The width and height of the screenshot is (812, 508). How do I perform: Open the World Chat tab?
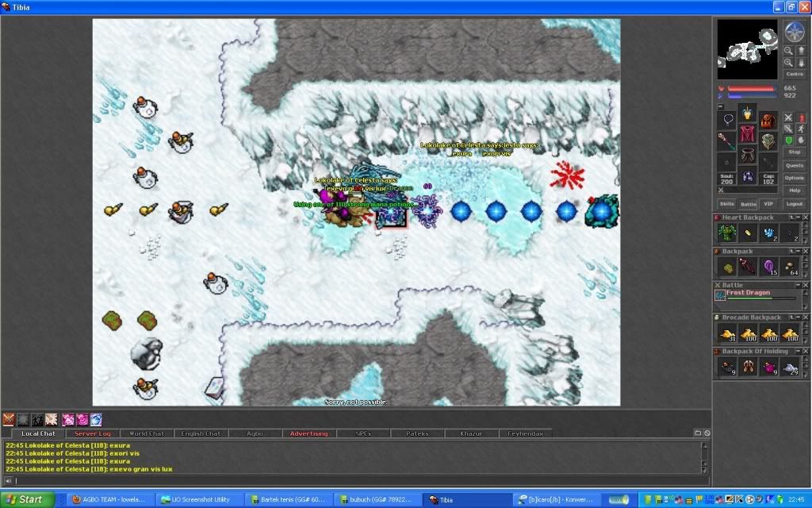(x=147, y=433)
